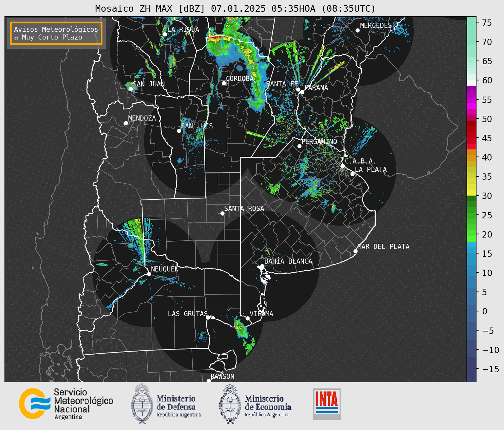Image resolution: width=504 pixels, height=430 pixels.
Task: Select the NEUQUÉN city marker
Action: click(x=149, y=274)
